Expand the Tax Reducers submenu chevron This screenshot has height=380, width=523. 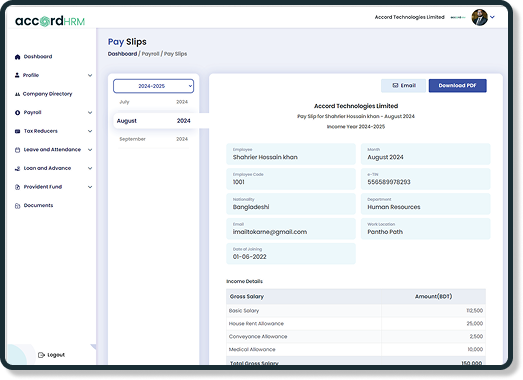pyautogui.click(x=90, y=131)
